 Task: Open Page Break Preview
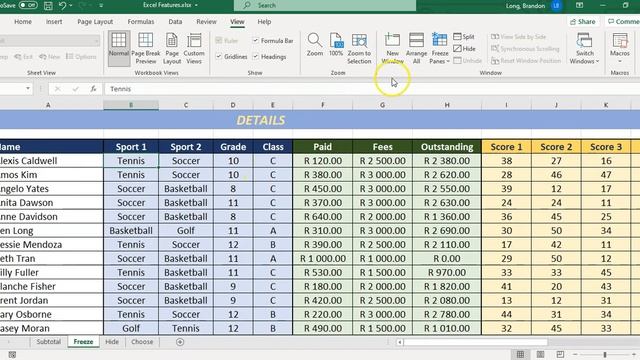(146, 48)
